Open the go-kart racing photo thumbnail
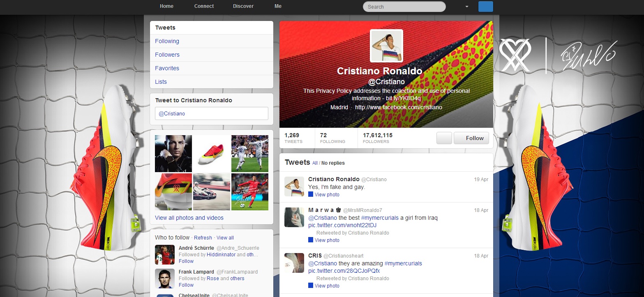The width and height of the screenshot is (644, 297). (212, 192)
